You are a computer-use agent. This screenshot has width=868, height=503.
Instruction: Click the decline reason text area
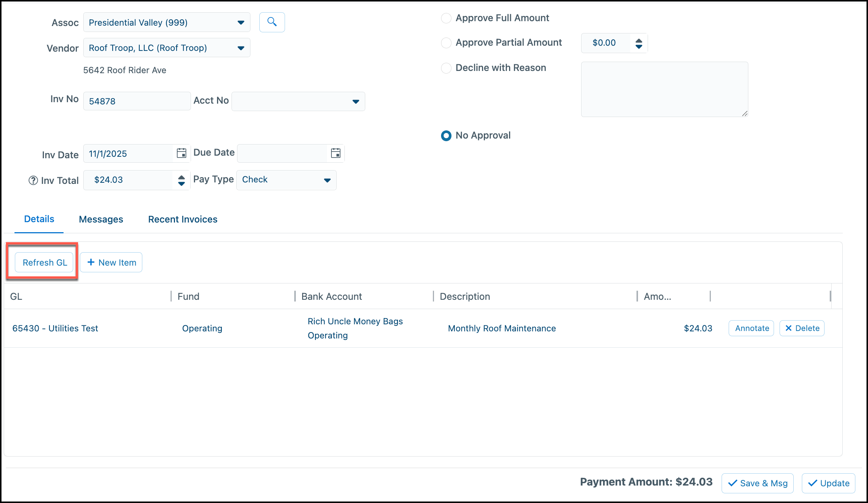(664, 90)
